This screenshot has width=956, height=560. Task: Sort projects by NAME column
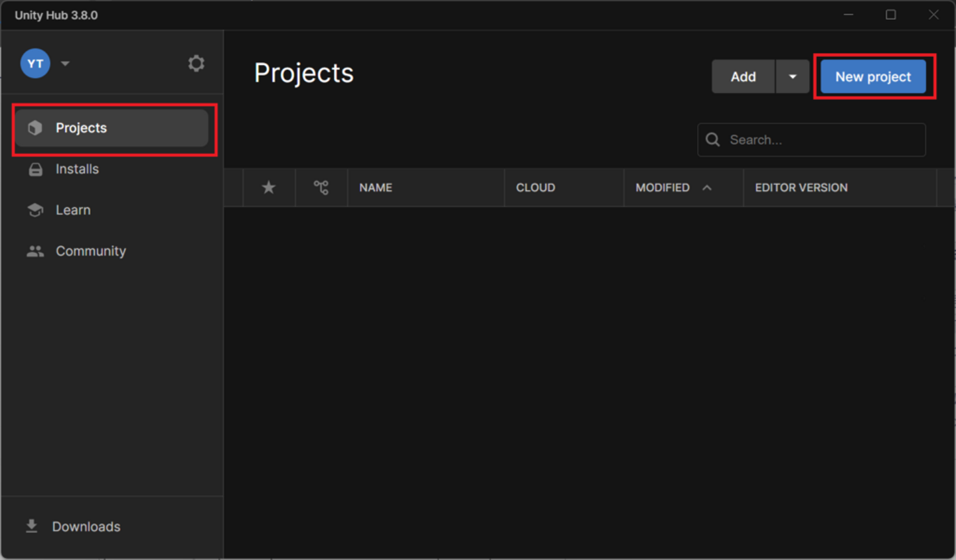376,188
